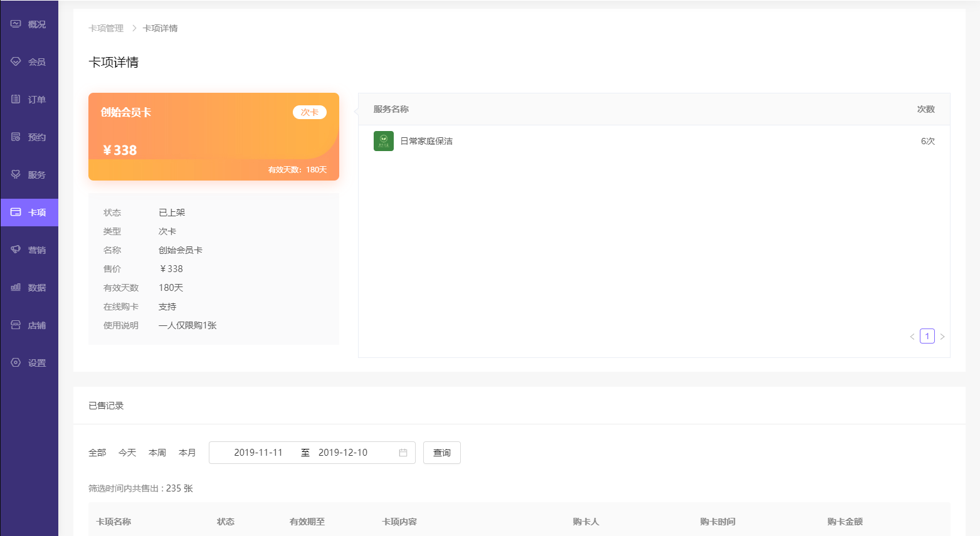Click the 会员 diamond icon
980x536 pixels.
pyautogui.click(x=16, y=61)
